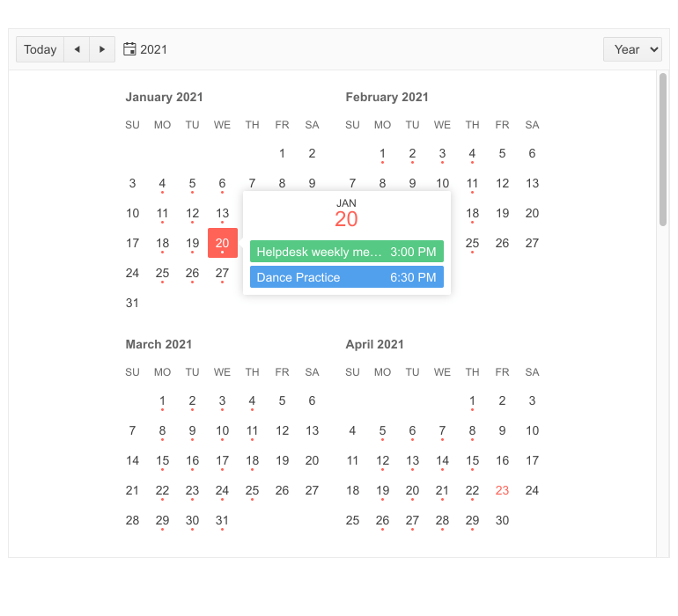678x616 pixels.
Task: Select January 6, 2021
Action: (x=223, y=183)
